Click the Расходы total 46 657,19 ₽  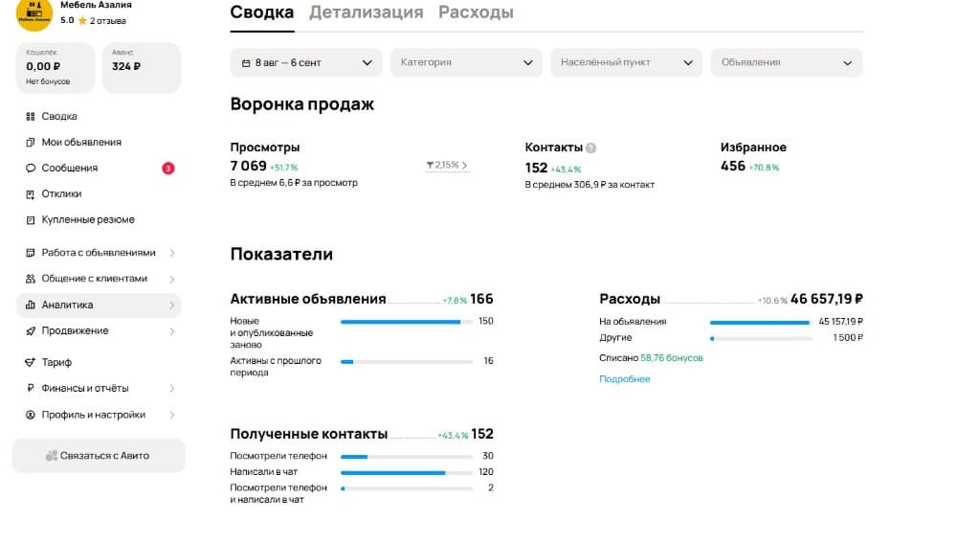point(826,300)
